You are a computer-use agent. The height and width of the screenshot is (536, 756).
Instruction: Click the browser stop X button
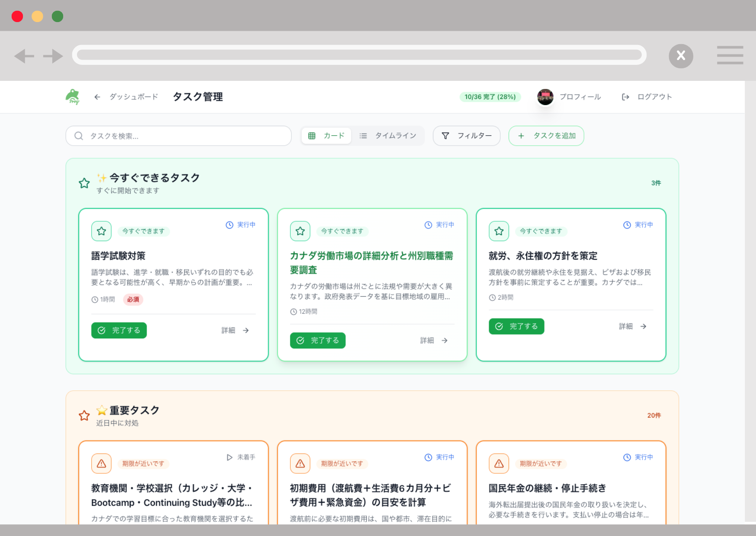(681, 56)
